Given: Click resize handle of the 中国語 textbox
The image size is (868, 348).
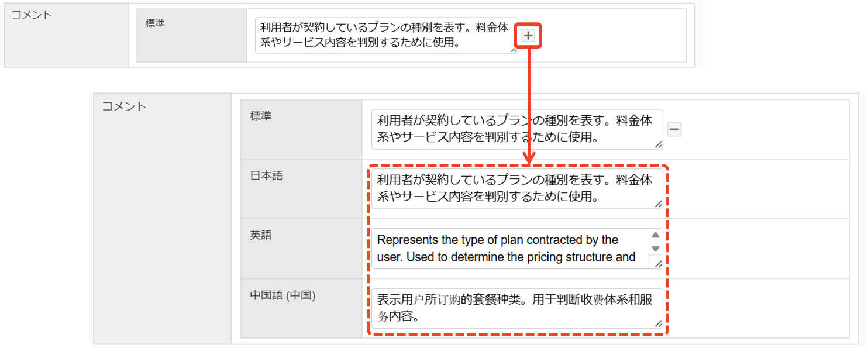Looking at the screenshot, I should (659, 323).
